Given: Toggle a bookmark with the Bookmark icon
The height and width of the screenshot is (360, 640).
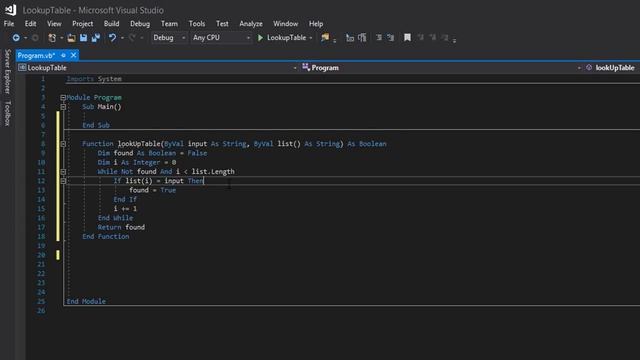Looking at the screenshot, I should point(407,38).
